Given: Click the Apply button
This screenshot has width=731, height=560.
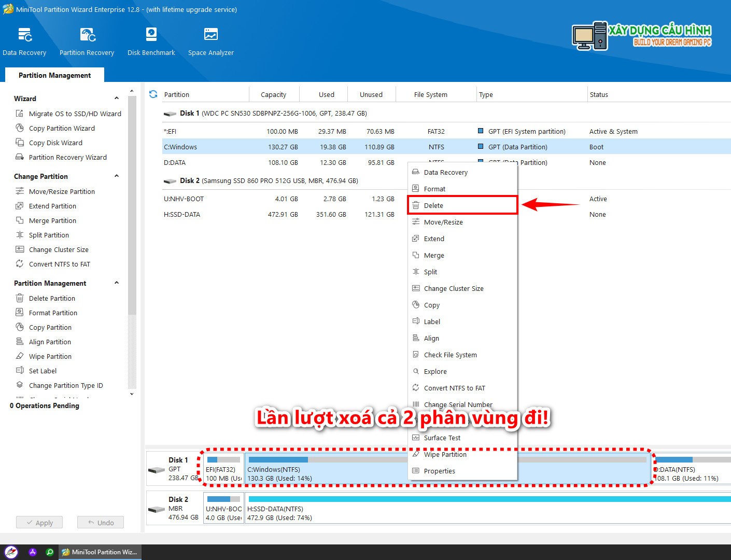Looking at the screenshot, I should [39, 523].
